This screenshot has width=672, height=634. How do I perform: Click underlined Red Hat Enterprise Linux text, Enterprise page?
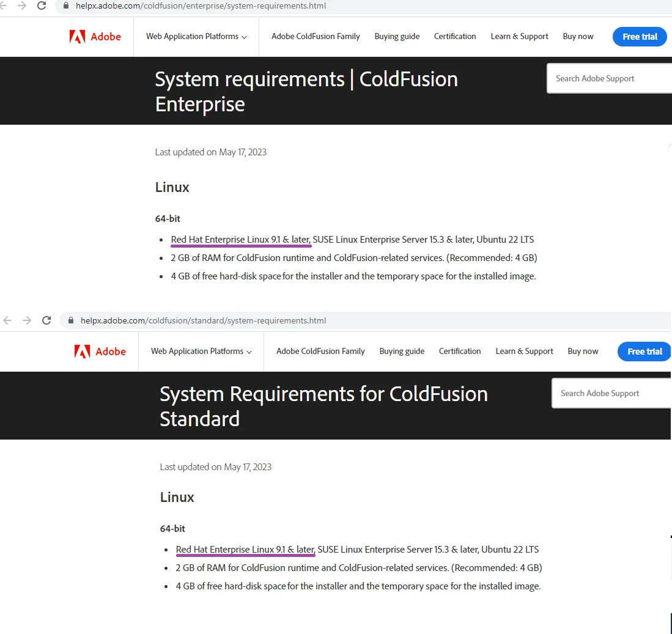(x=240, y=240)
